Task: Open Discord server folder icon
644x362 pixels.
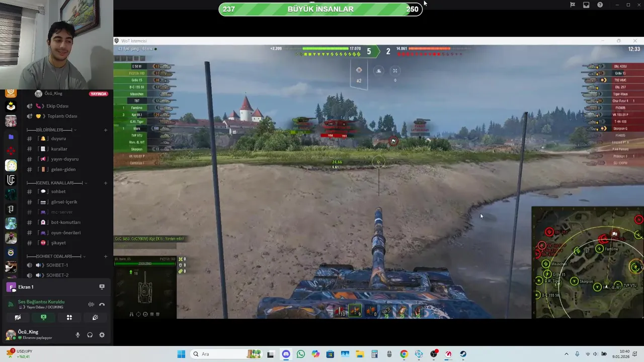Action: coord(11,136)
